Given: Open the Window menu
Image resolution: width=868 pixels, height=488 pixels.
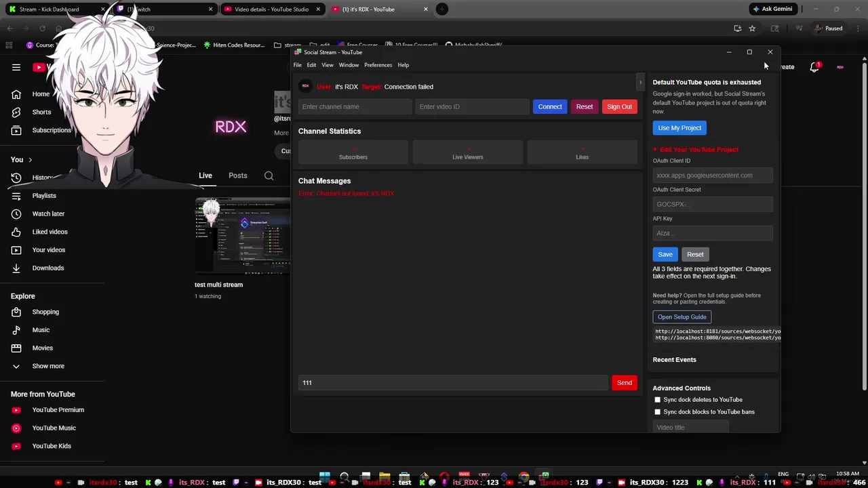Looking at the screenshot, I should click(x=349, y=65).
